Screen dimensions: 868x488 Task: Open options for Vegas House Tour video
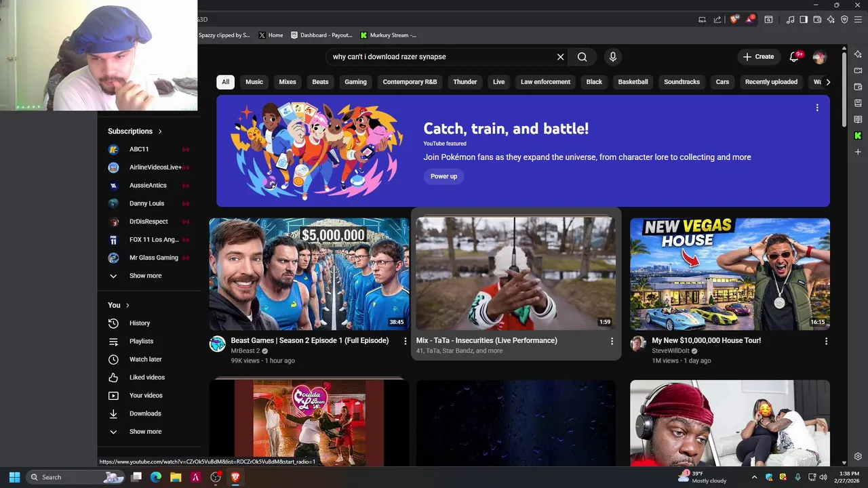click(826, 342)
